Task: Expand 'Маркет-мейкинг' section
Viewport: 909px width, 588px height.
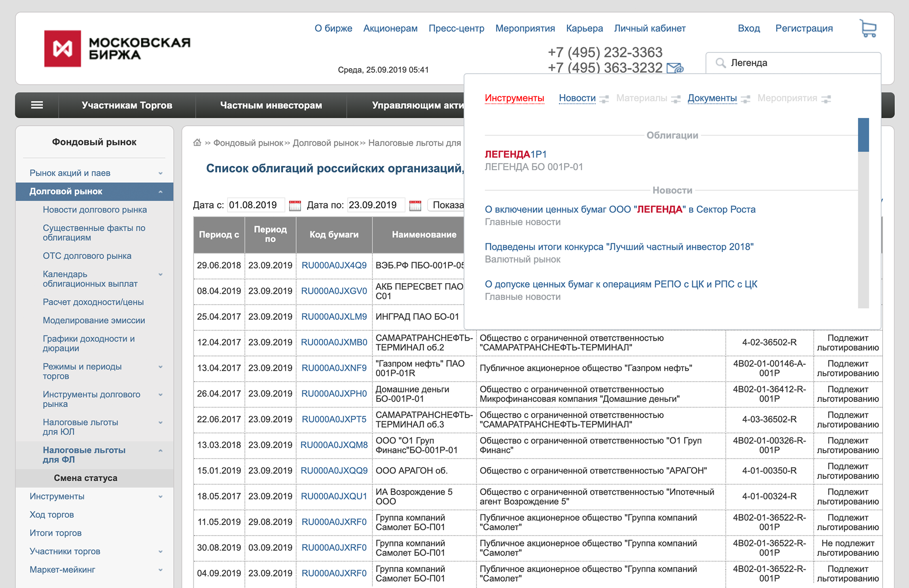Action: (160, 570)
